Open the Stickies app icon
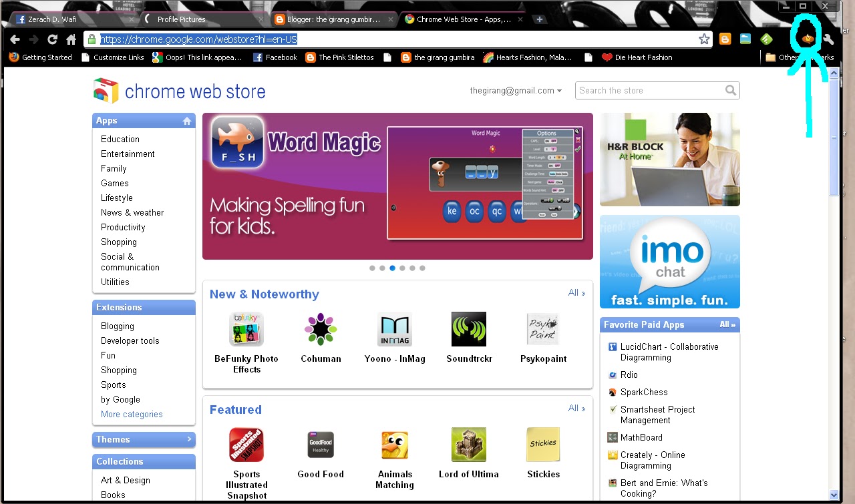The height and width of the screenshot is (504, 855). 543,445
